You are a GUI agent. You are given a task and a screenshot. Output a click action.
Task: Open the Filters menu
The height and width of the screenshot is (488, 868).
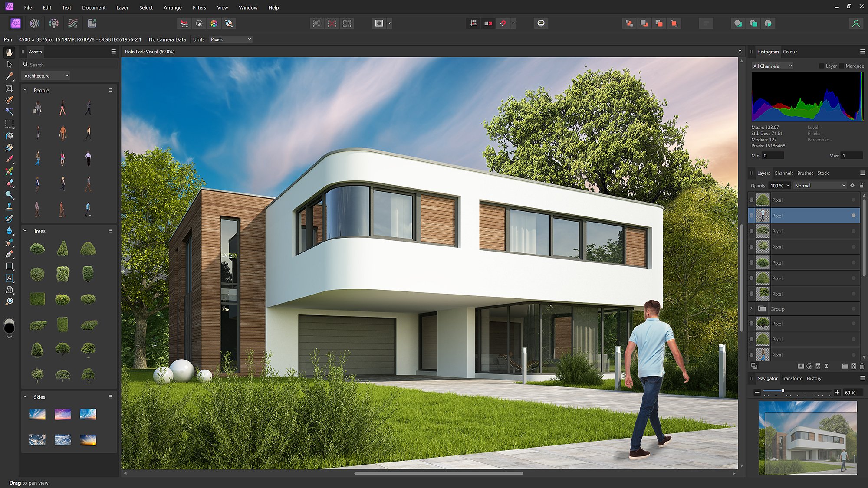[x=199, y=7]
